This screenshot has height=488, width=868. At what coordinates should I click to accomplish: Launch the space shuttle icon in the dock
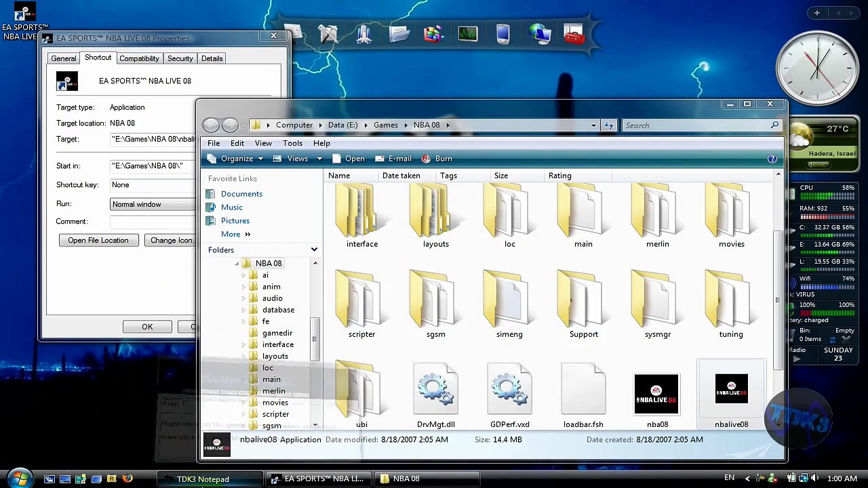coord(363,33)
